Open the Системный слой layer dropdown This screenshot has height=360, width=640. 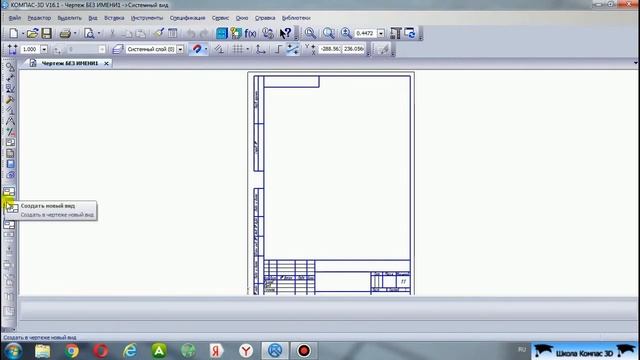point(180,49)
